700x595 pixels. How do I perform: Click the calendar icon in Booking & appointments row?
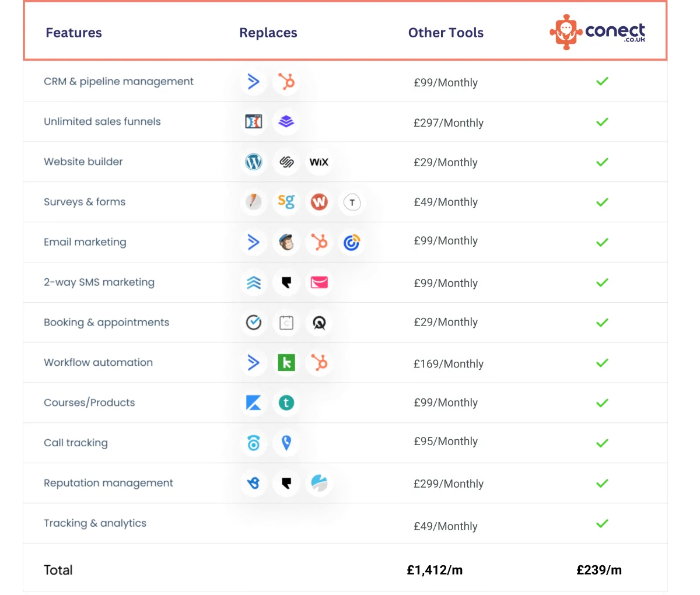click(x=286, y=322)
